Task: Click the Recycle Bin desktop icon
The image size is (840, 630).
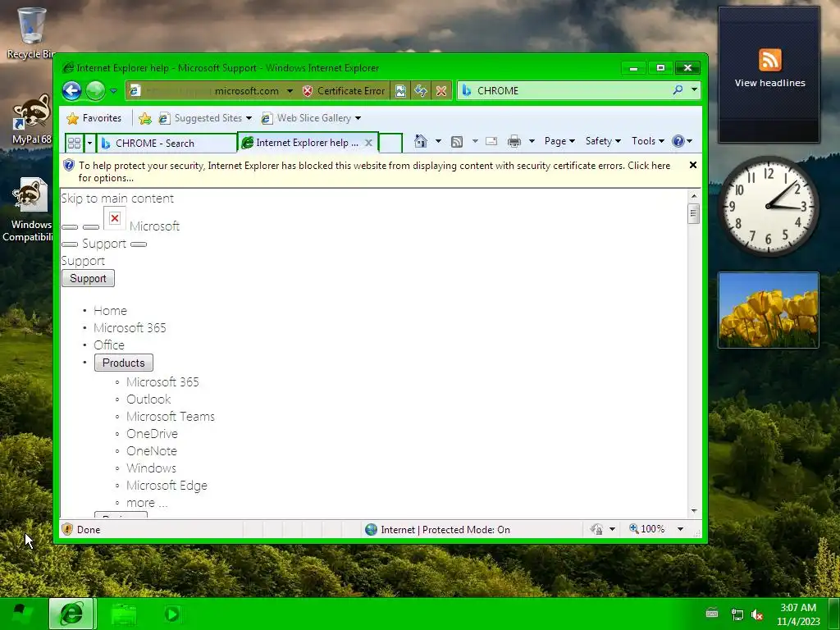Action: pos(31,32)
